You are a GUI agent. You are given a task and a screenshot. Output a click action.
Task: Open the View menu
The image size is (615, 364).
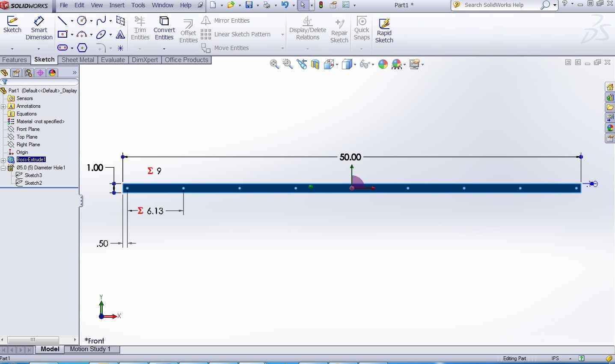(97, 5)
